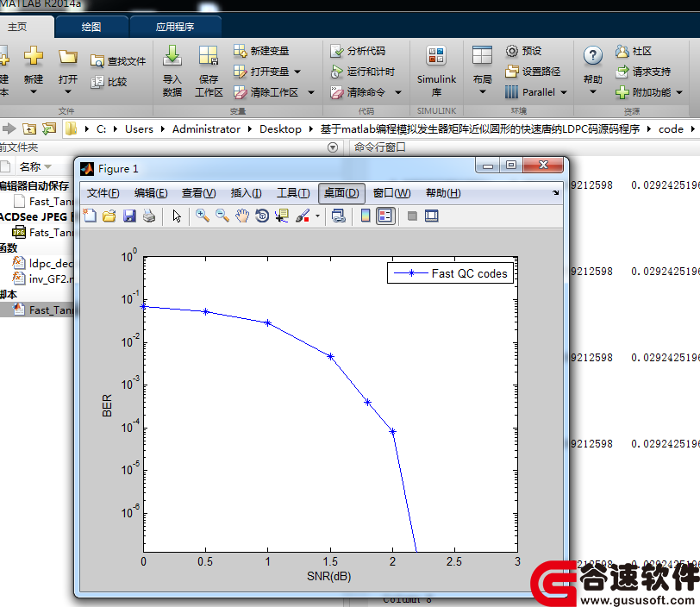The width and height of the screenshot is (700, 607).
Task: Select the Brush data tool
Action: click(x=303, y=216)
